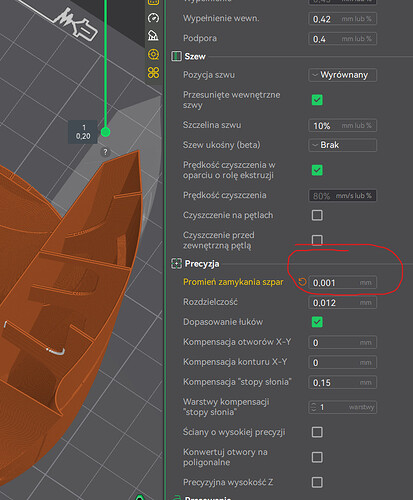The width and height of the screenshot is (413, 500).
Task: Click the Warstwy kompensacji value 1 field
Action: pos(343,407)
